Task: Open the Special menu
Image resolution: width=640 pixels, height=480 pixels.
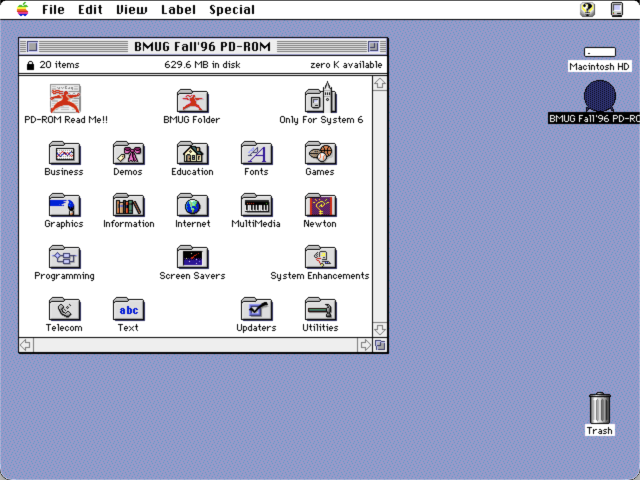Action: (232, 9)
